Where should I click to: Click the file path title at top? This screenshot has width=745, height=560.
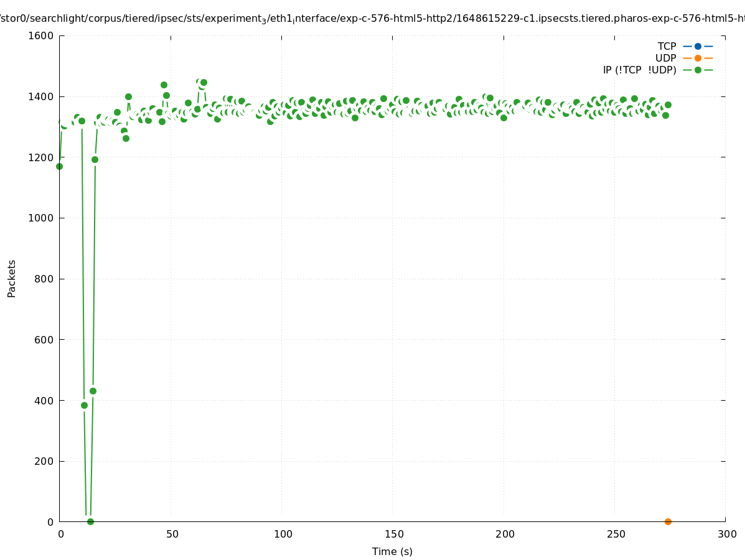[x=372, y=19]
